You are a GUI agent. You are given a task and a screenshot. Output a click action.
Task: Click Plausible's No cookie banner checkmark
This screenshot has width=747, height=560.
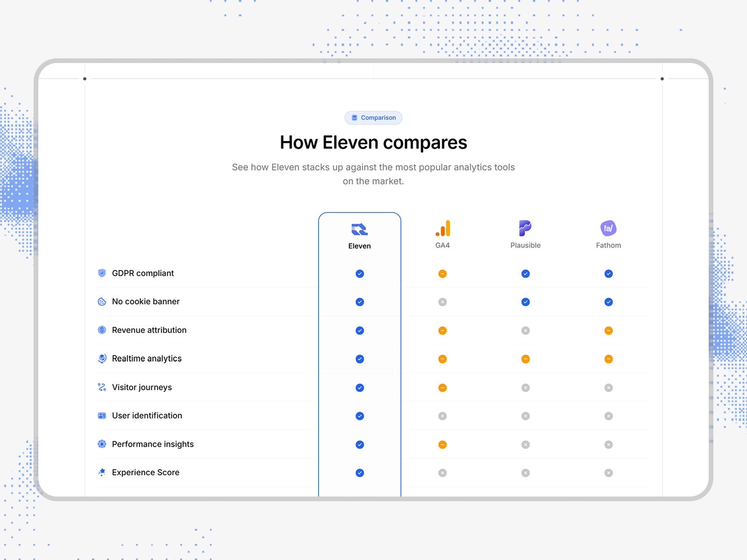point(526,302)
